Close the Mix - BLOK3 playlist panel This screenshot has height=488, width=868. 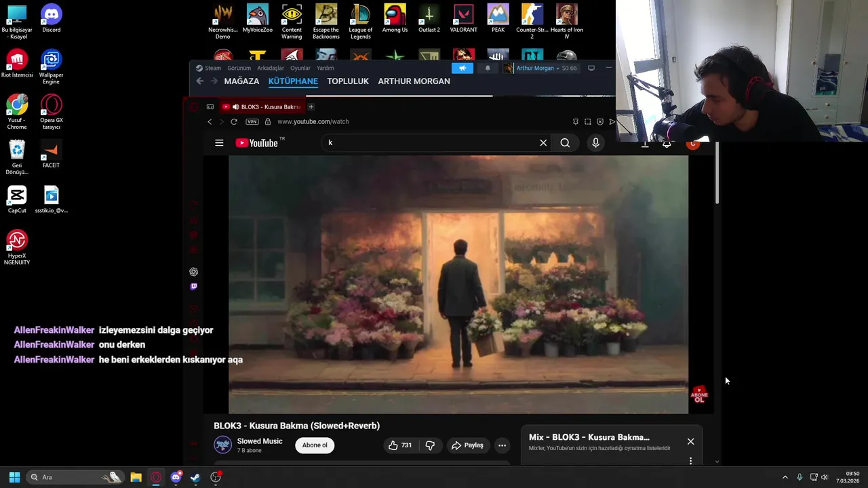coord(690,441)
